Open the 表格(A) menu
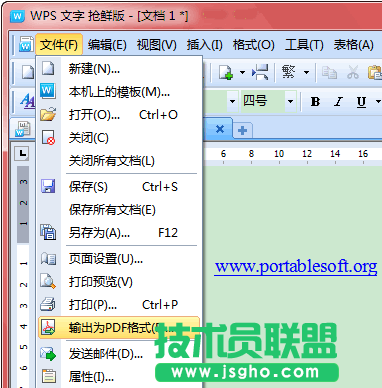Image resolution: width=382 pixels, height=388 pixels. pyautogui.click(x=353, y=45)
